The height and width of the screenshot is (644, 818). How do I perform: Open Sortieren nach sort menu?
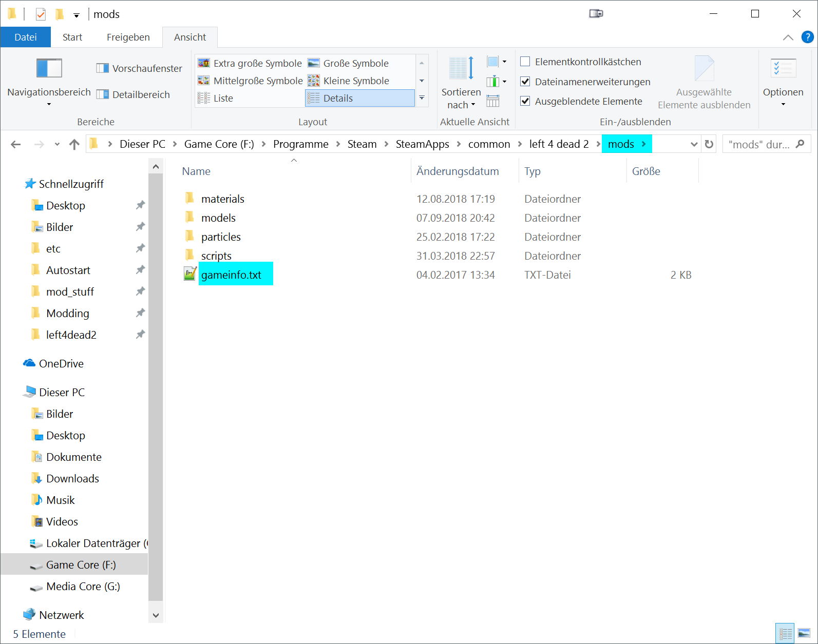[x=461, y=83]
